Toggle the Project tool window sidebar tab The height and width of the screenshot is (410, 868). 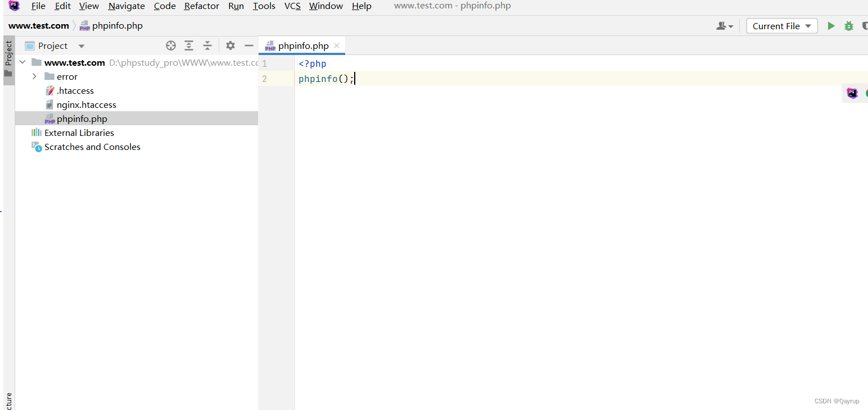pos(9,60)
